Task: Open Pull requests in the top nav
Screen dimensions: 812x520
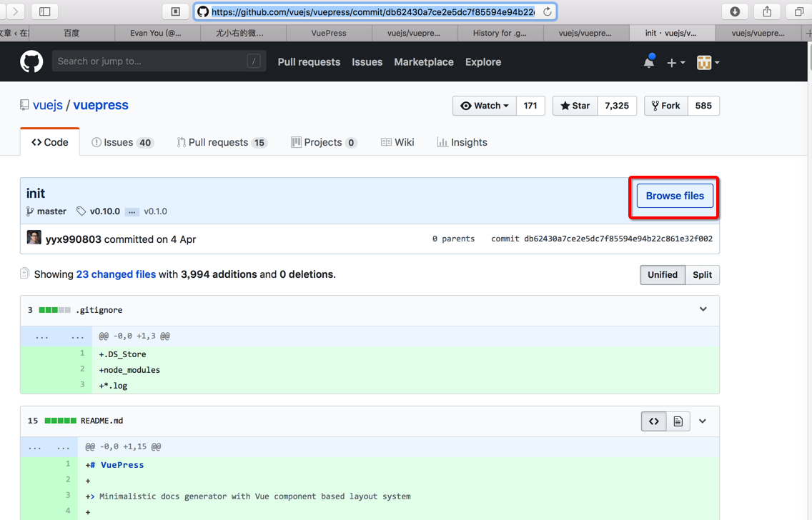Action: tap(310, 62)
